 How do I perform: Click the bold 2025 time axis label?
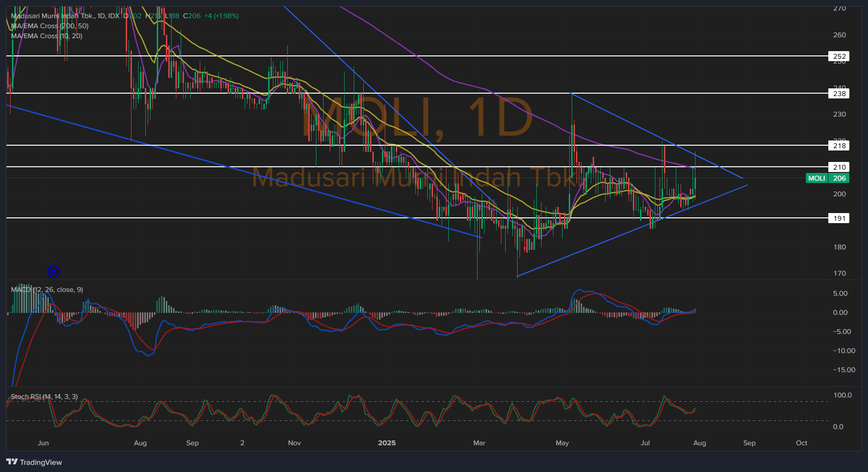(387, 443)
